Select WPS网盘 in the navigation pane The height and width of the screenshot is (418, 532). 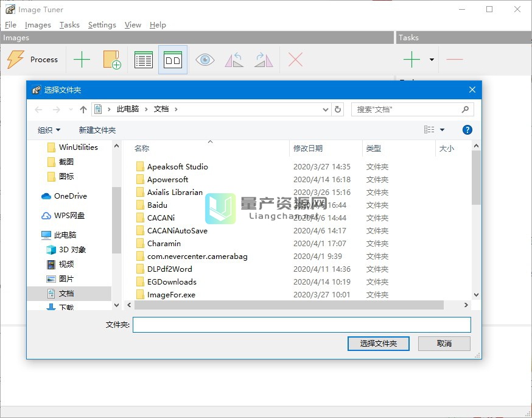(63, 215)
